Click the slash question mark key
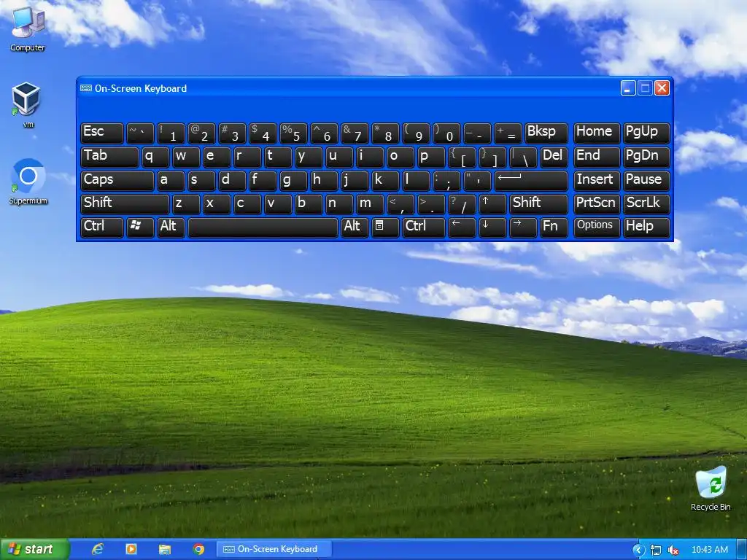This screenshot has height=560, width=747. coord(462,204)
